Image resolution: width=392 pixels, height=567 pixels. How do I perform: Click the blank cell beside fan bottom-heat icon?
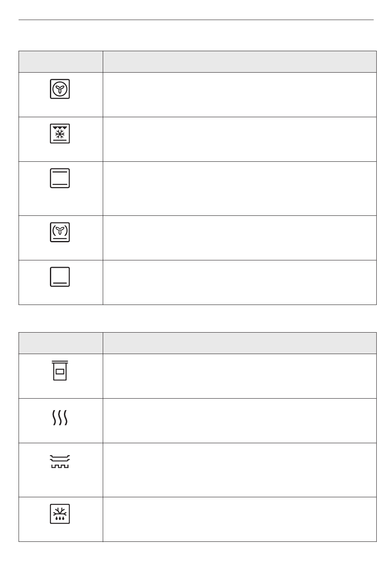pos(240,238)
